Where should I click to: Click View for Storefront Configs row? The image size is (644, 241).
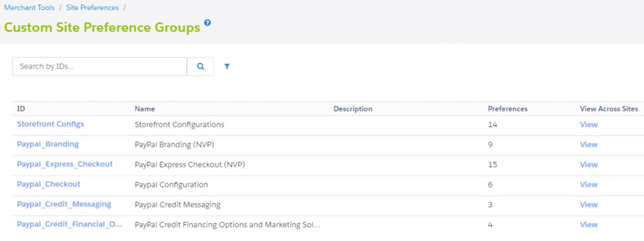click(589, 125)
